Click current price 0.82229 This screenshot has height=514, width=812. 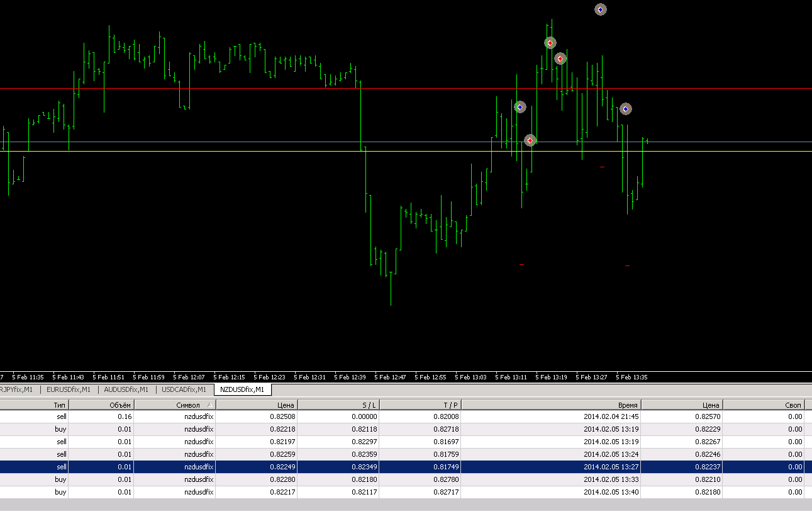tap(708, 429)
